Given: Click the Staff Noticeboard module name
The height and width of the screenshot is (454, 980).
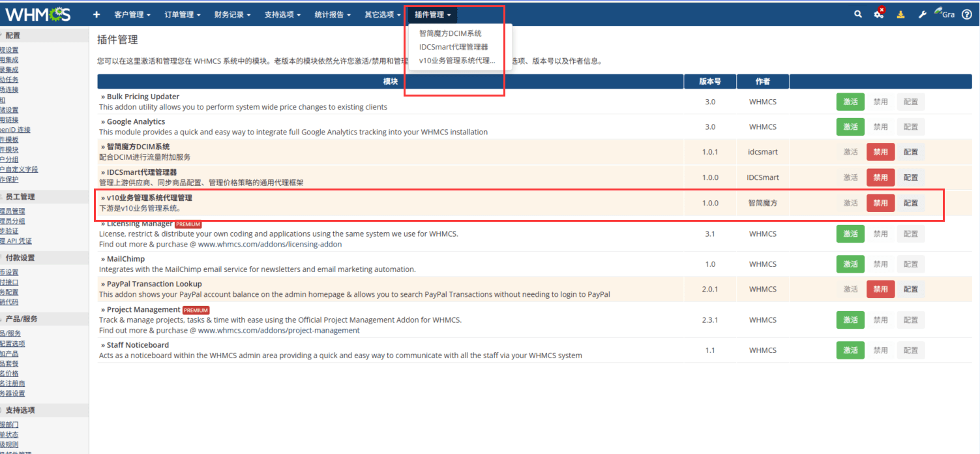Looking at the screenshot, I should click(x=138, y=345).
